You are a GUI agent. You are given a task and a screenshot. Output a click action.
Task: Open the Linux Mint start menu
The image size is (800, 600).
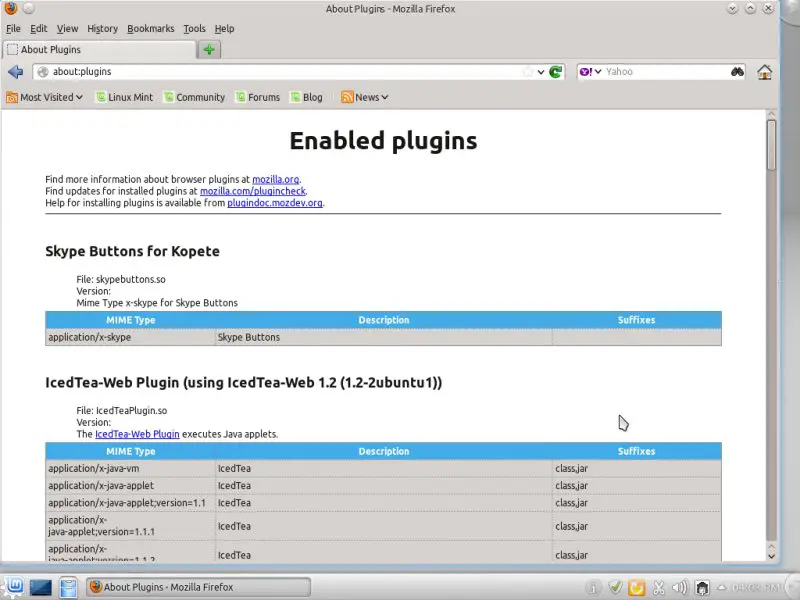tap(13, 587)
